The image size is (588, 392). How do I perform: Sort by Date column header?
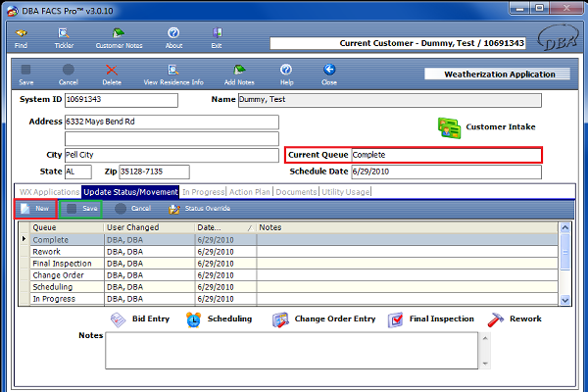[225, 227]
